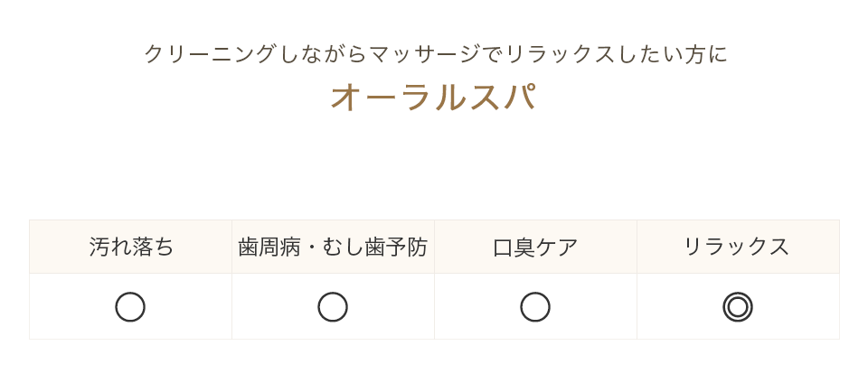The width and height of the screenshot is (868, 383).
Task: Click しながら in the subtitle
Action: [322, 55]
